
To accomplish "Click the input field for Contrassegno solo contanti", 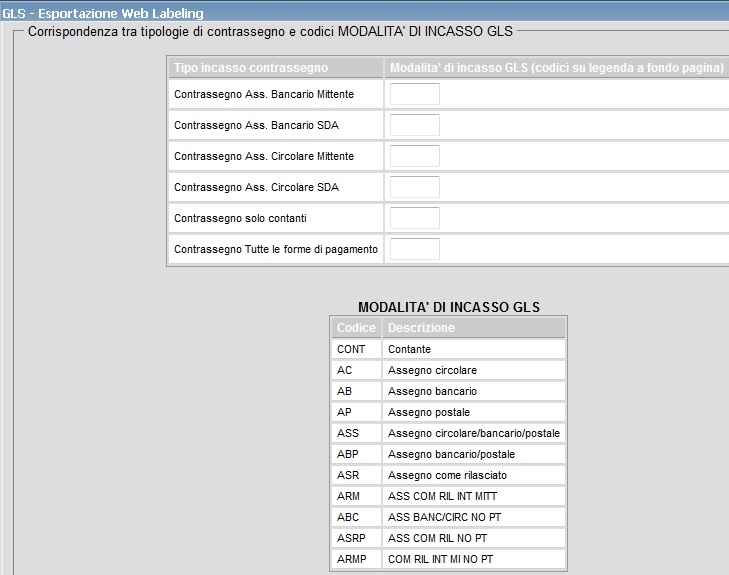I will (x=415, y=218).
